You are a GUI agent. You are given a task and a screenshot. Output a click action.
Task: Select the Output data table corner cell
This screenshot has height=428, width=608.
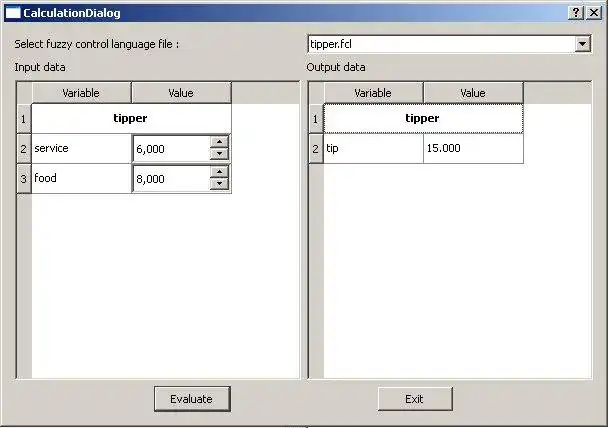316,93
